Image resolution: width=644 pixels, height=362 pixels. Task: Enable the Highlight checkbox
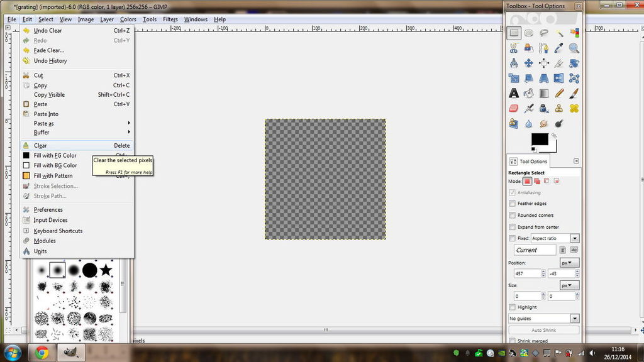512,307
